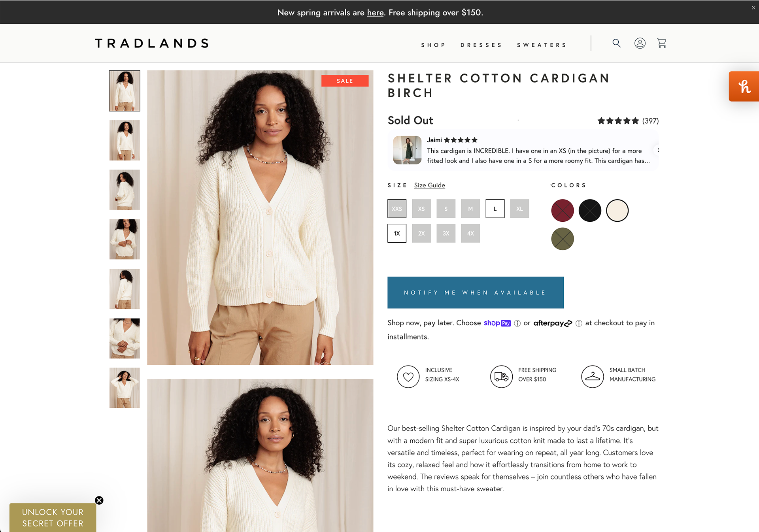This screenshot has width=759, height=532.
Task: Click Notify Me When Available button
Action: point(476,292)
